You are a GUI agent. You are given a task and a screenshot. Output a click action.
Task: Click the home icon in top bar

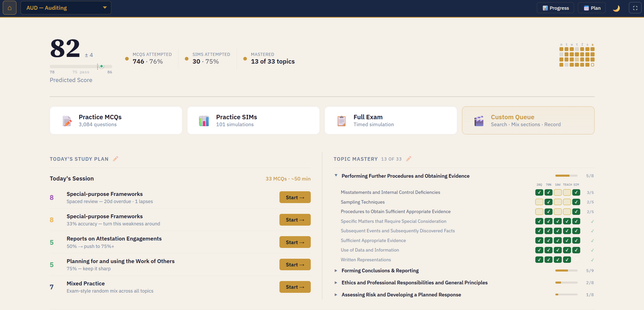(x=10, y=8)
